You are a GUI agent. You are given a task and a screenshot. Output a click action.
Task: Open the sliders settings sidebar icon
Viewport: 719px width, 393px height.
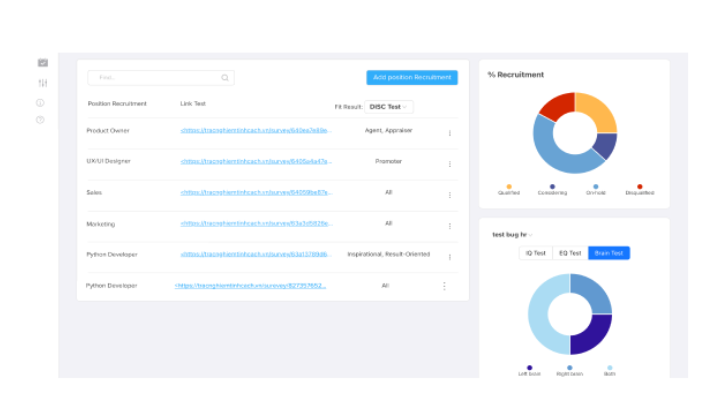[x=43, y=83]
